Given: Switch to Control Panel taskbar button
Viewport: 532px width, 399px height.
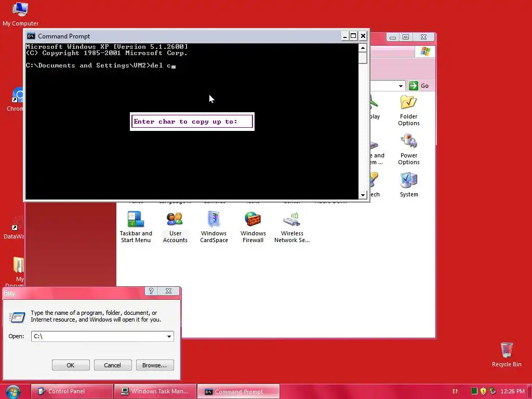Looking at the screenshot, I should [72, 391].
